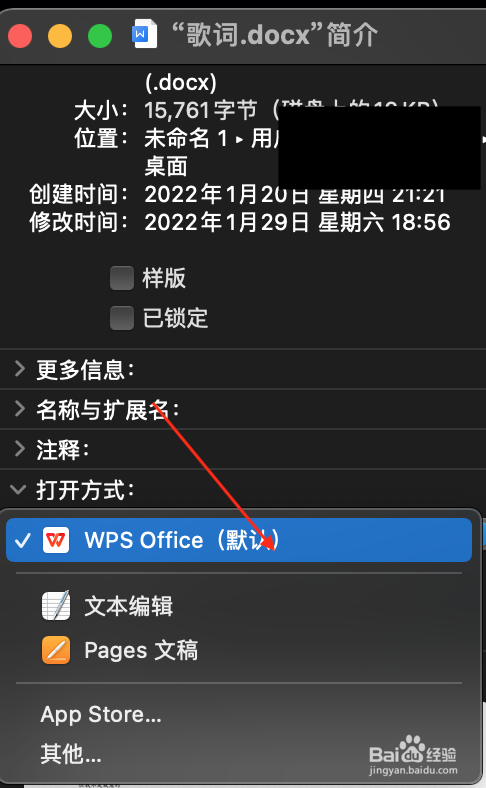
Task: Click the 桌面 location path text
Action: click(166, 166)
